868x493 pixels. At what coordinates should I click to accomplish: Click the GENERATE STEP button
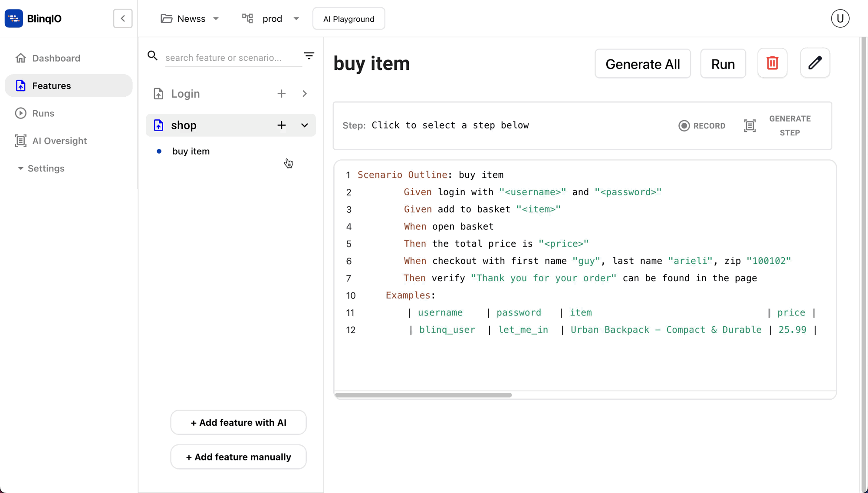790,126
